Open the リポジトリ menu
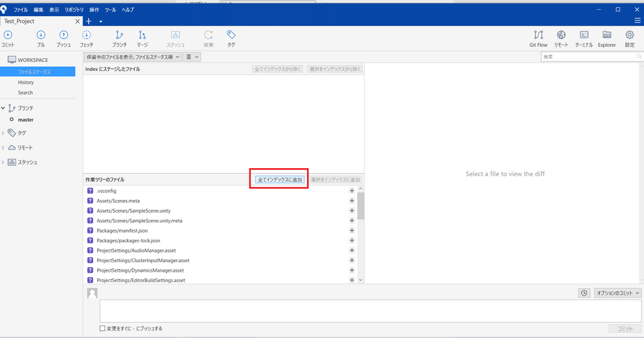Screen dimensions: 644x338 click(x=74, y=10)
